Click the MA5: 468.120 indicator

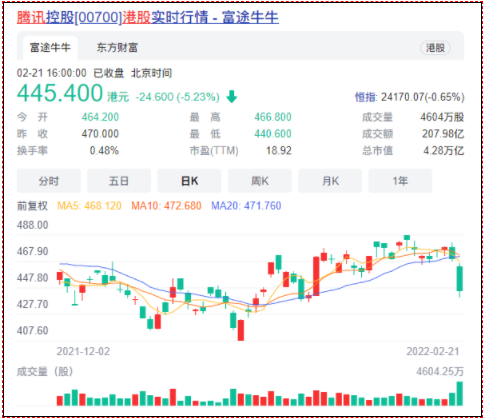89,206
